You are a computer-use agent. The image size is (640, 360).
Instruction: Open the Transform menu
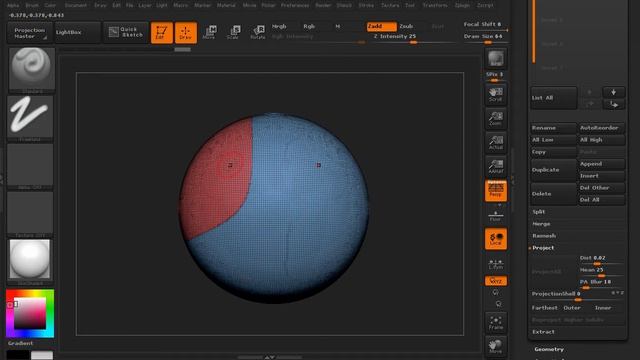pos(435,5)
